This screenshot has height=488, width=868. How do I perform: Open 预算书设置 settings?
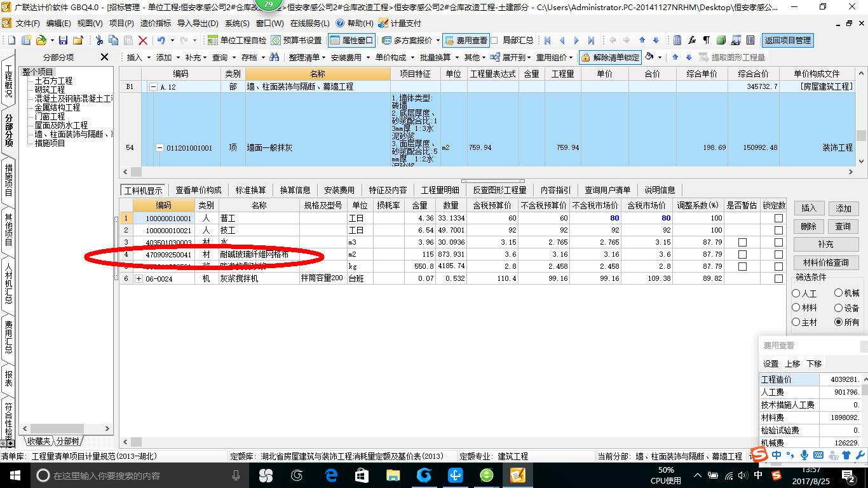click(296, 40)
